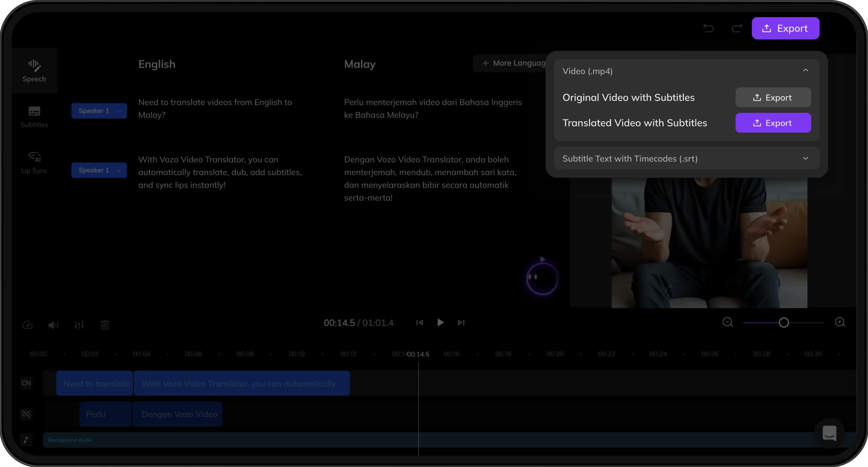
Task: Open the audio mixer sliders icon
Action: click(x=79, y=325)
